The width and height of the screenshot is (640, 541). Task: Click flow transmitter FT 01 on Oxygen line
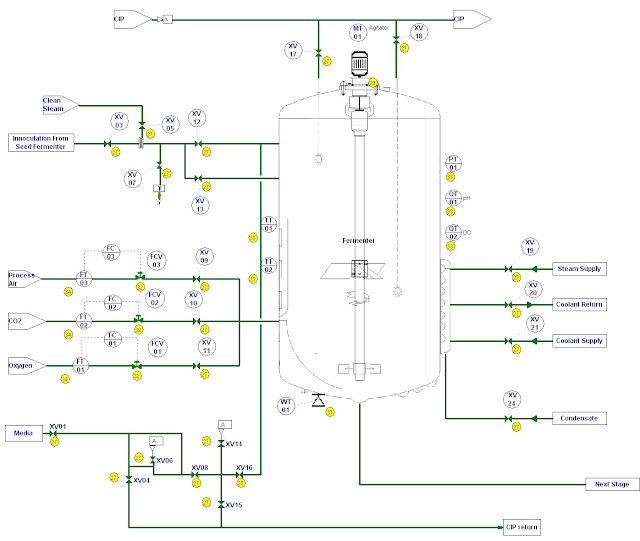tap(80, 365)
